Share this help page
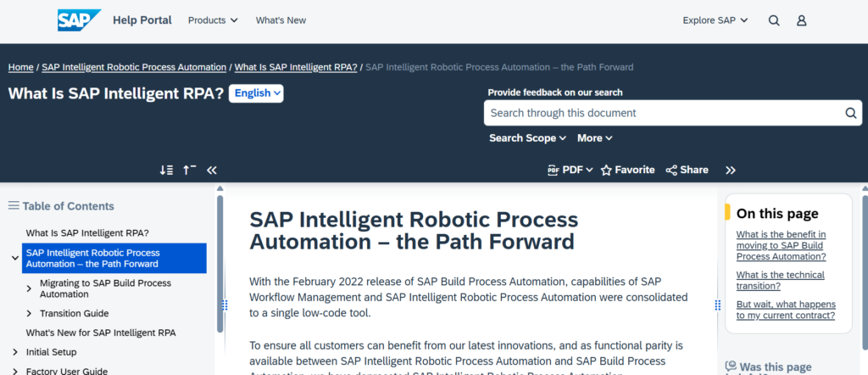The width and height of the screenshot is (868, 375). tap(687, 170)
